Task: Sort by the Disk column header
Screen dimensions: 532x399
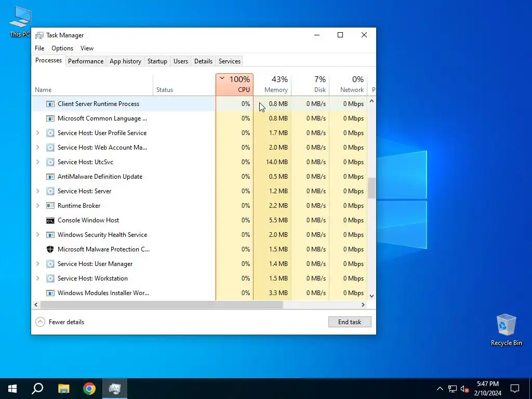Action: (x=311, y=85)
